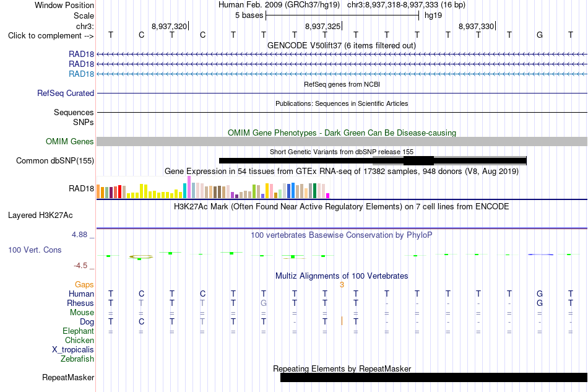Click the "4.88" PhyloP upper scale value
Image resolution: width=588 pixels, height=392 pixels.
tap(79, 235)
